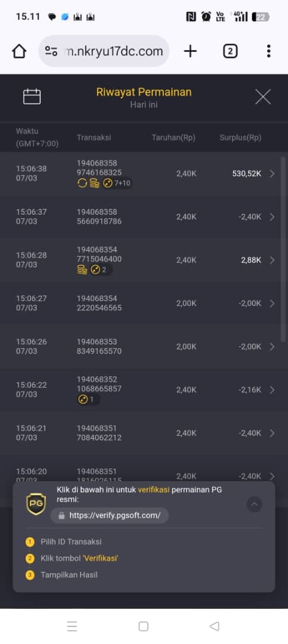Image resolution: width=288 pixels, height=644 pixels.
Task: Tap the PG shield logo
Action: click(36, 504)
